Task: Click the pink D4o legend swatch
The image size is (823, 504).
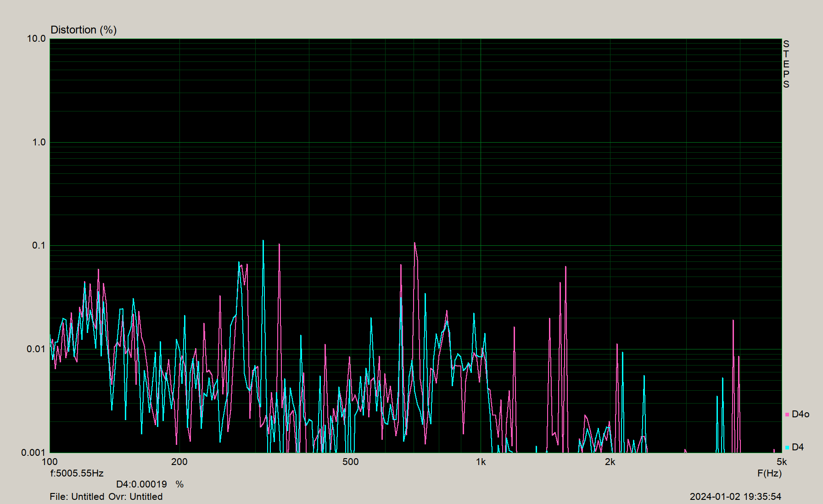Action: pos(787,415)
